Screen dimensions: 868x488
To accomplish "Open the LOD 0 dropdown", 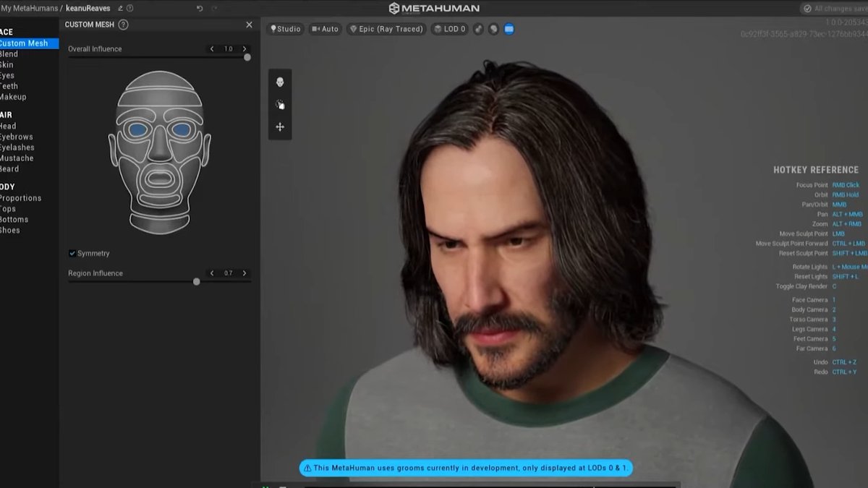I will pos(450,29).
